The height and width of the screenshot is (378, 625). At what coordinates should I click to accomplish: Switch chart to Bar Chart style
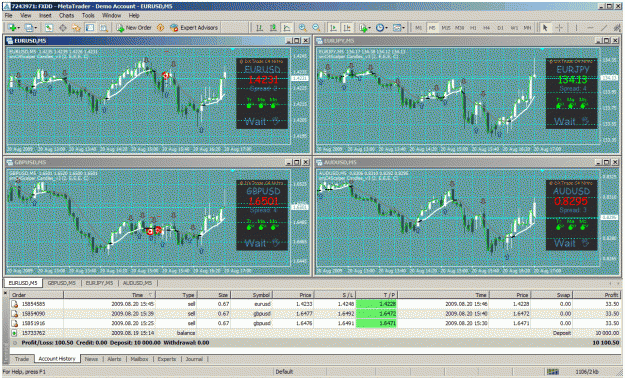click(x=259, y=28)
